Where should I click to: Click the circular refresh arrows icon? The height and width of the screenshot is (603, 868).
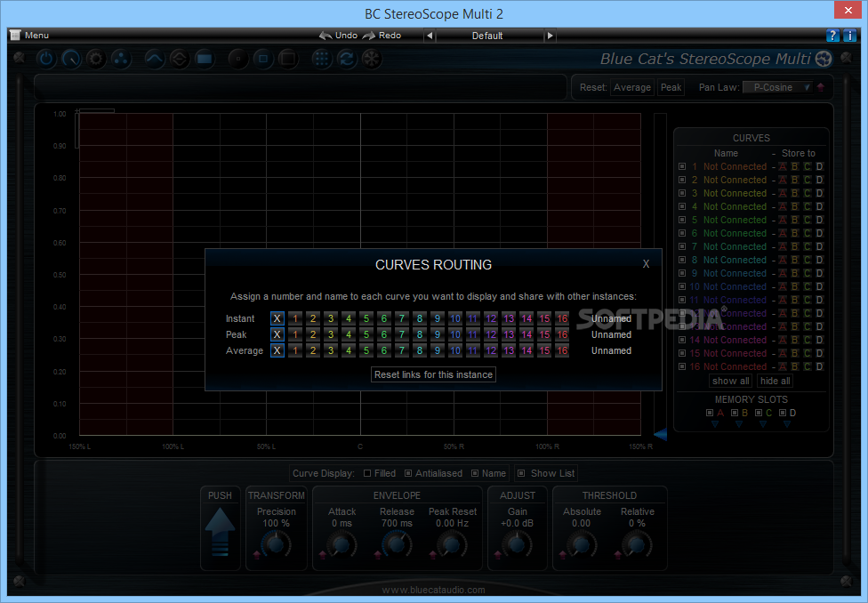347,59
